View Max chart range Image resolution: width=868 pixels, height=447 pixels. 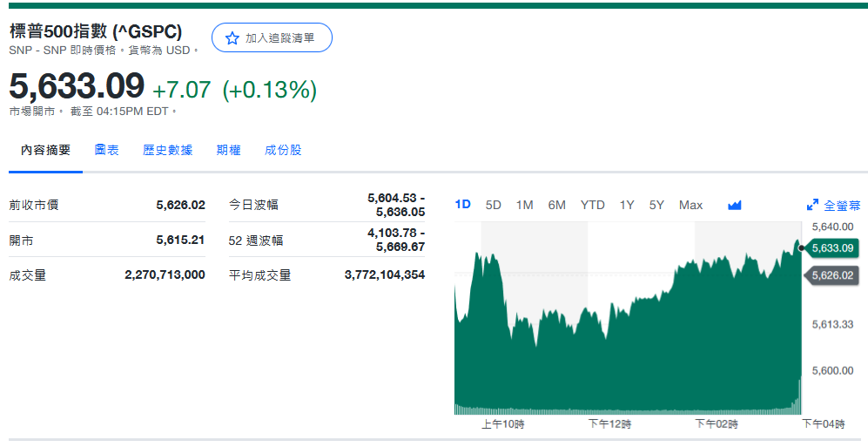(x=690, y=205)
